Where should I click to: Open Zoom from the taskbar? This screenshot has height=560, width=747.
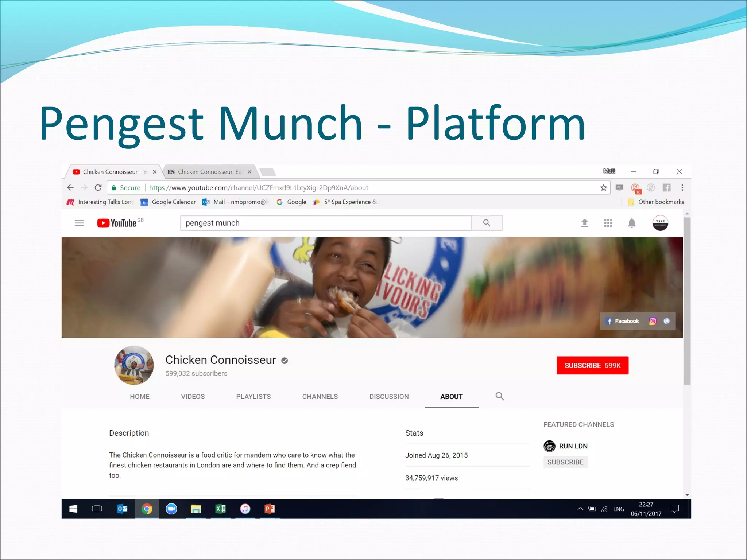tap(171, 509)
